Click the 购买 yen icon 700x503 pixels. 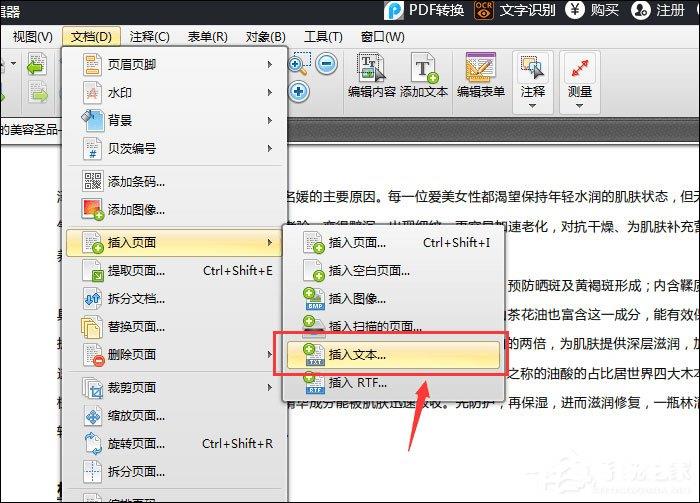click(575, 10)
